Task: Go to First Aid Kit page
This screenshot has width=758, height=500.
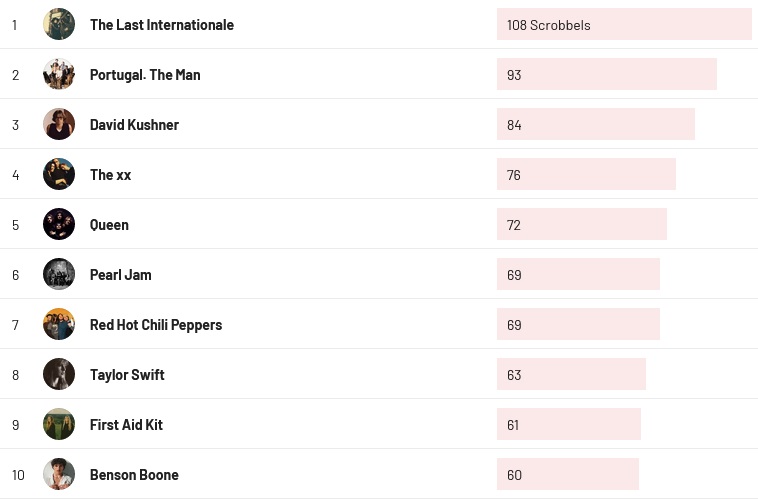Action: tap(126, 425)
